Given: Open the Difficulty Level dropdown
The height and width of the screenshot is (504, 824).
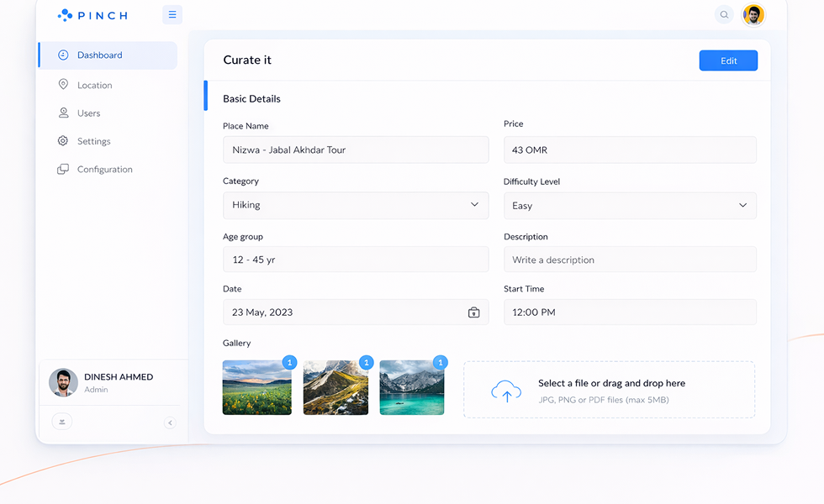Looking at the screenshot, I should [629, 206].
